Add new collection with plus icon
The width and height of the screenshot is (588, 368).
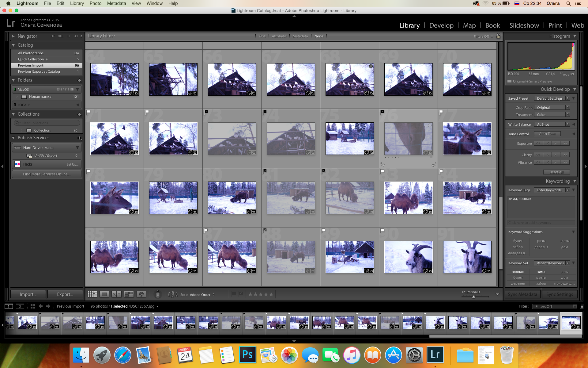[x=80, y=114]
